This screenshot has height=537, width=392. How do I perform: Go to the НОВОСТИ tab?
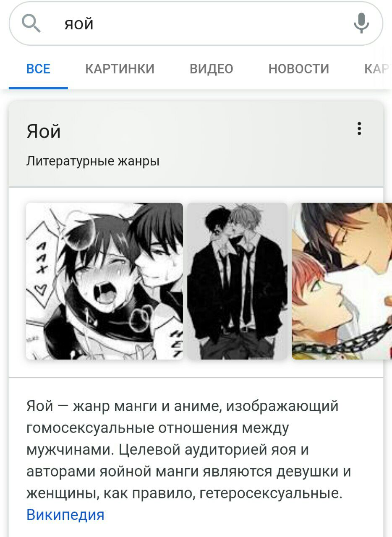coord(299,69)
